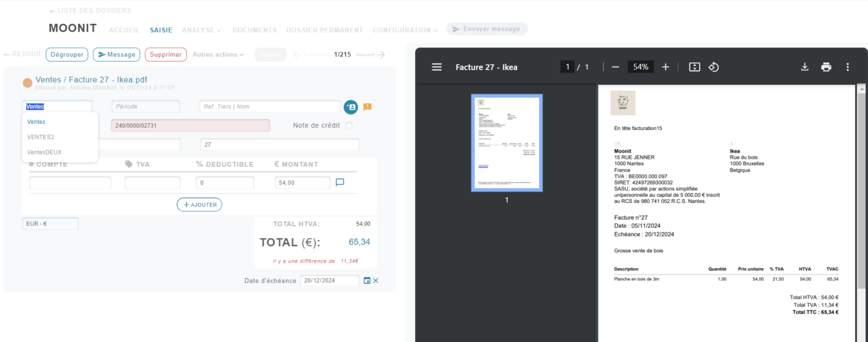868x342 pixels.
Task: Click the 240/0000/02731 reference field
Action: coord(190,125)
